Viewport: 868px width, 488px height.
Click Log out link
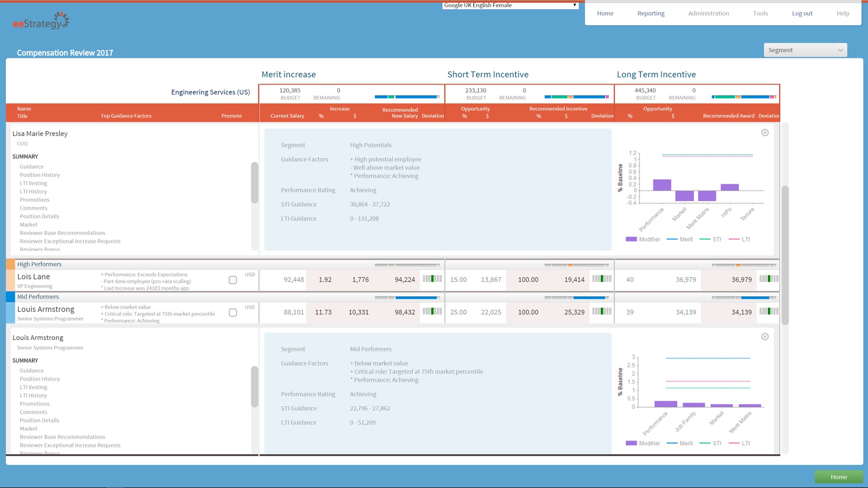802,14
